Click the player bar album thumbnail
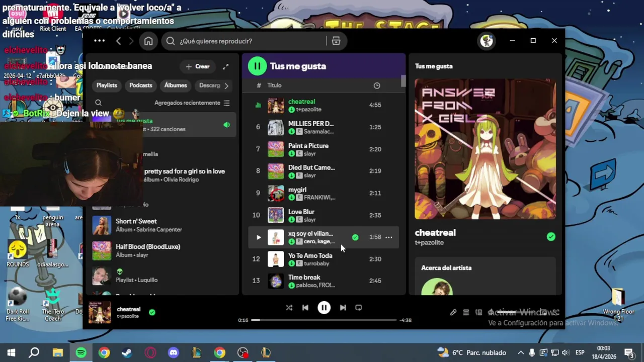Screen dimensions: 644x362 click(100, 312)
